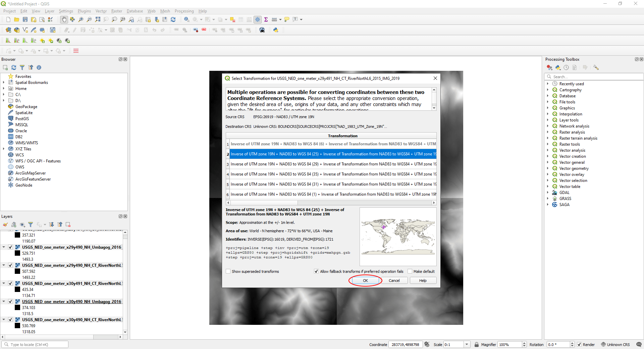
Task: Open the Settings menu
Action: click(66, 11)
